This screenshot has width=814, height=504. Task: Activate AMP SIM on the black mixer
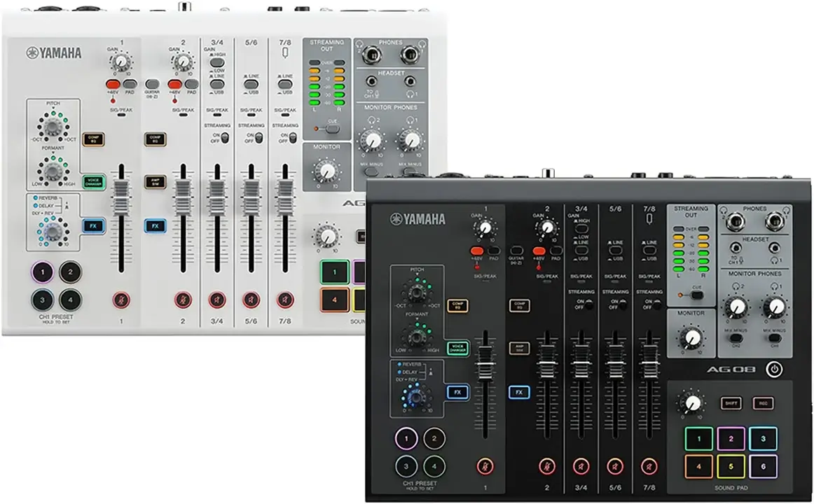coord(519,348)
